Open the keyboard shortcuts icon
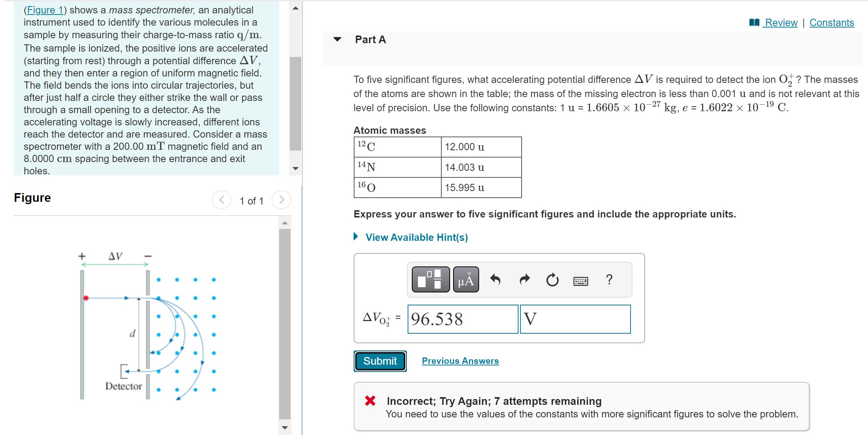The image size is (868, 435). [580, 281]
